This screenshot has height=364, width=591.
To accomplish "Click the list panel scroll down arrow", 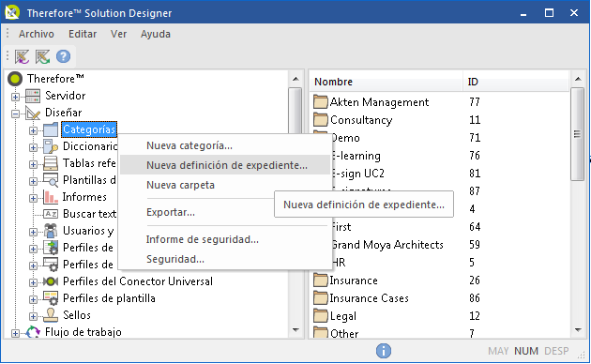I will click(x=578, y=330).
